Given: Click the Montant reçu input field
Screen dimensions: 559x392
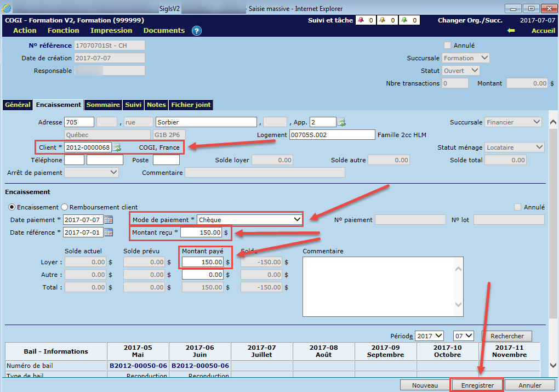Looking at the screenshot, I should [x=201, y=232].
